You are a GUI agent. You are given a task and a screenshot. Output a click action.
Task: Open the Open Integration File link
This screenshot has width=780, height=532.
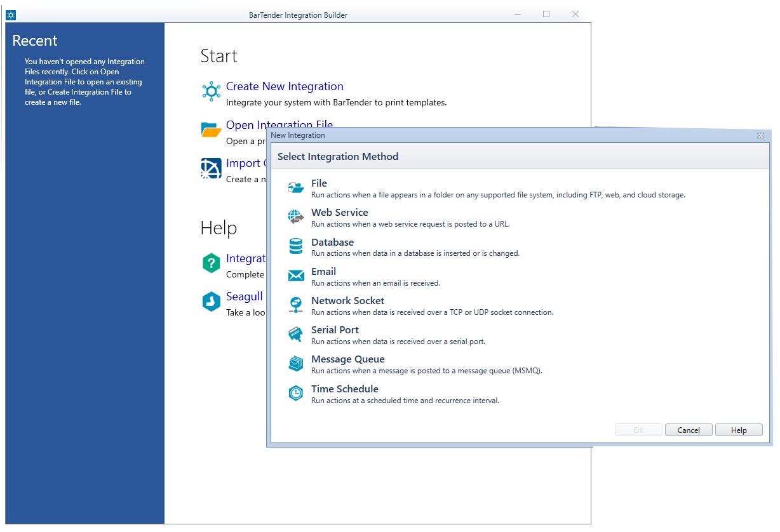tap(279, 125)
